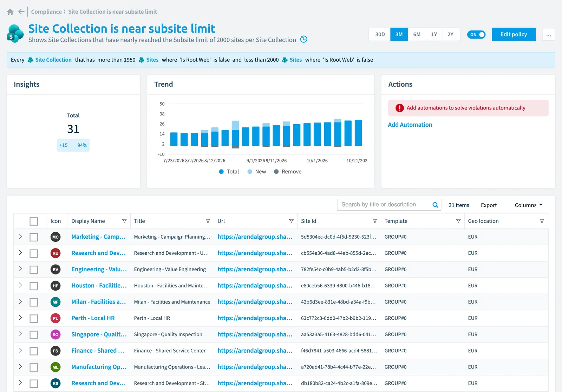Turn off the policy ON switch

pyautogui.click(x=476, y=34)
